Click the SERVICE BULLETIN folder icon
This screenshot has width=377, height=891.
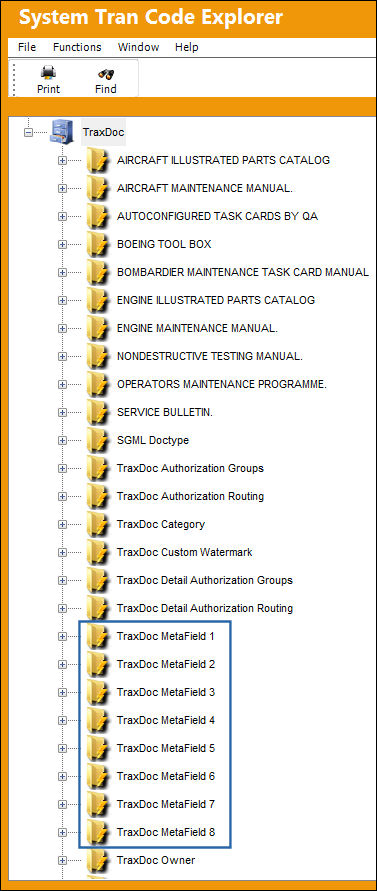(98, 412)
